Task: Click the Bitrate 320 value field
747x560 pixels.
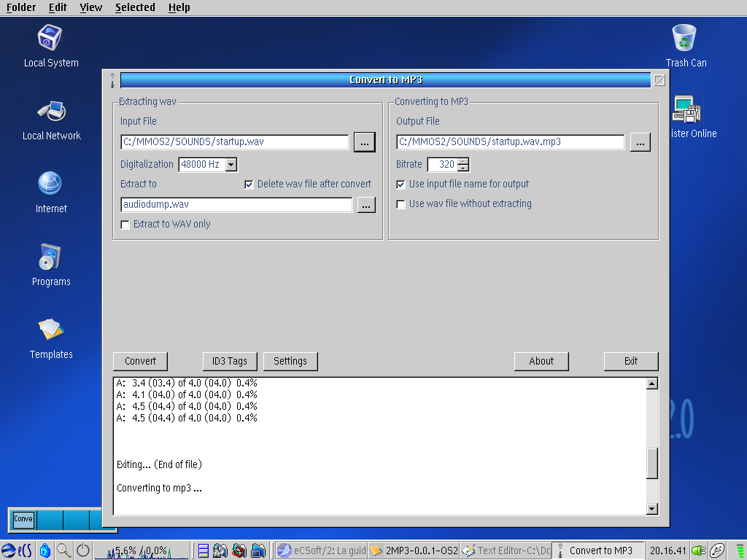Action: coord(443,164)
